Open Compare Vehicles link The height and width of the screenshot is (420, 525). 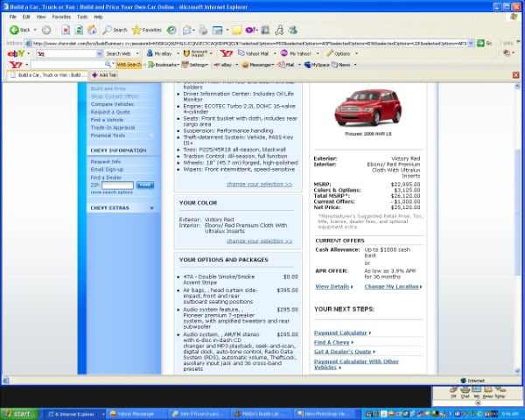point(112,104)
